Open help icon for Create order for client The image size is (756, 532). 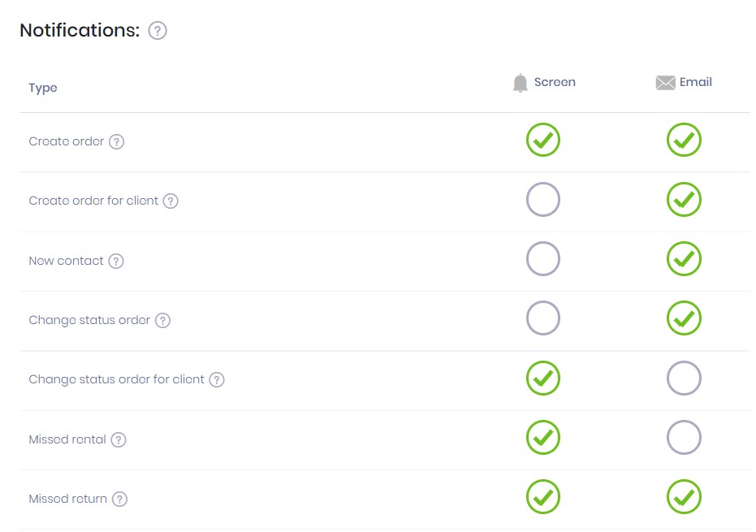click(171, 201)
